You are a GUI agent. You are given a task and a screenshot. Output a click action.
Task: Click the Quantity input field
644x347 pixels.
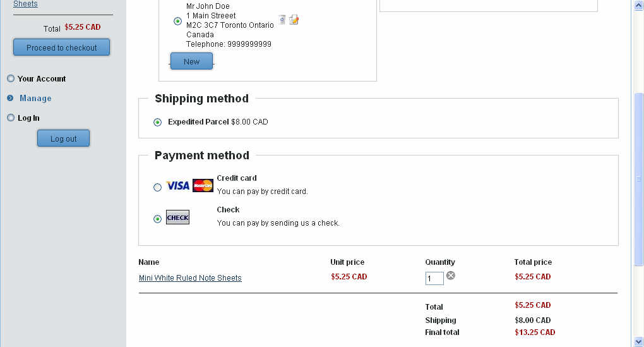434,279
